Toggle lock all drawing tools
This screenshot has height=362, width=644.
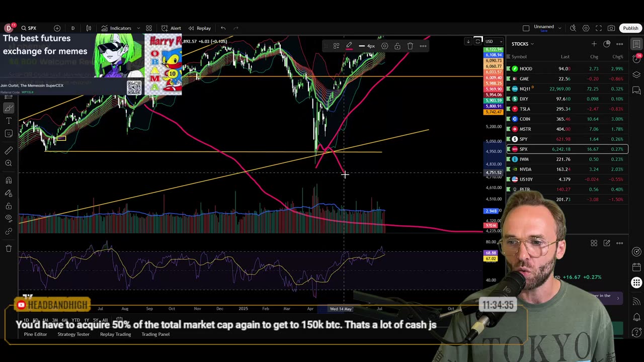[x=9, y=206]
